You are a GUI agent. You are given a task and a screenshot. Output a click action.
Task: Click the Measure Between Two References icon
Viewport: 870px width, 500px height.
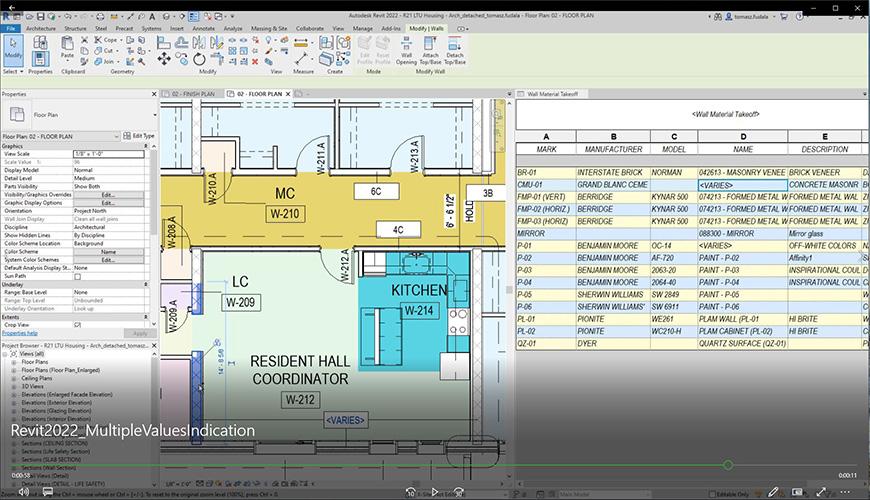301,58
